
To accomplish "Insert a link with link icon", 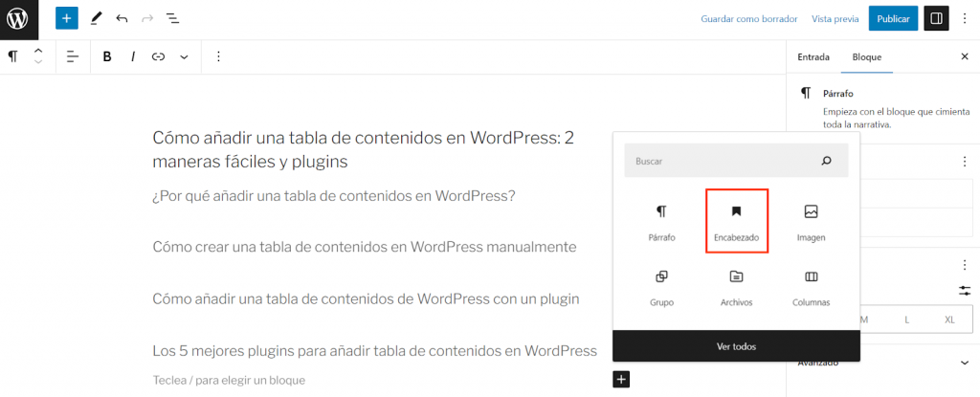I will (158, 56).
